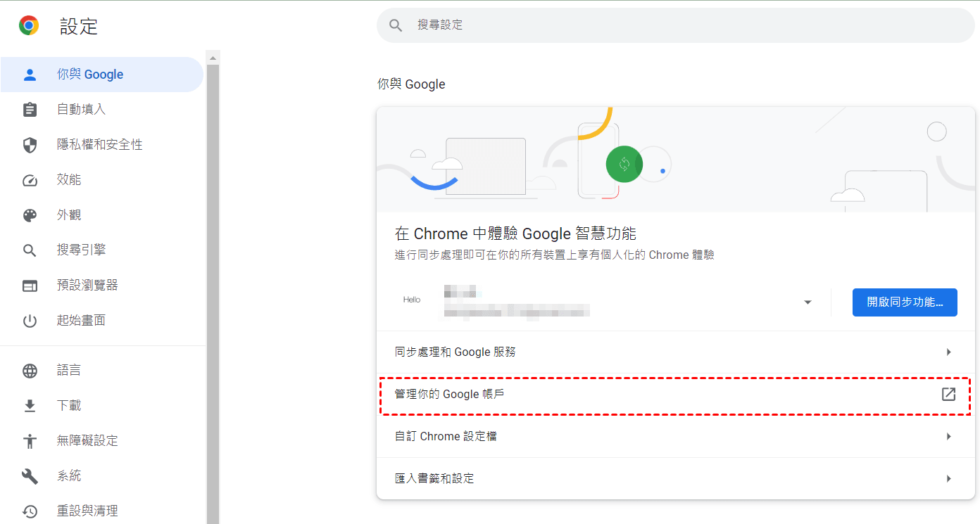Click the 開啟同步功能 button

[x=905, y=302]
